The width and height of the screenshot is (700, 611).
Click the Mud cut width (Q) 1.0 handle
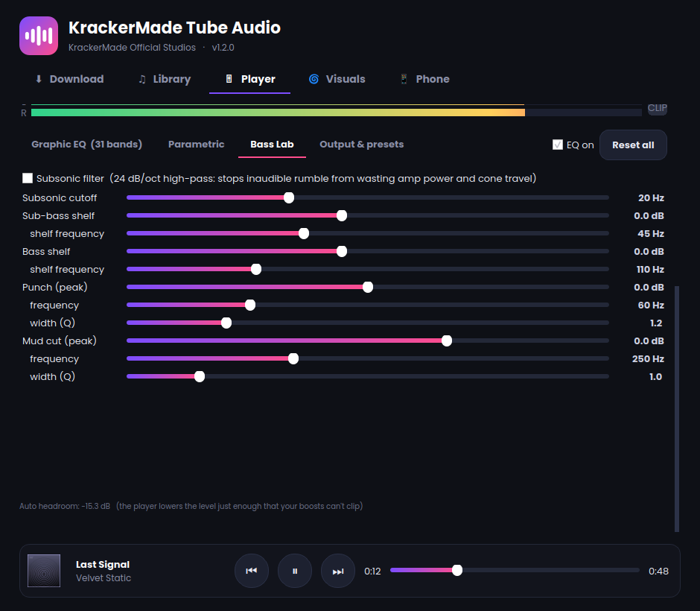pyautogui.click(x=200, y=376)
